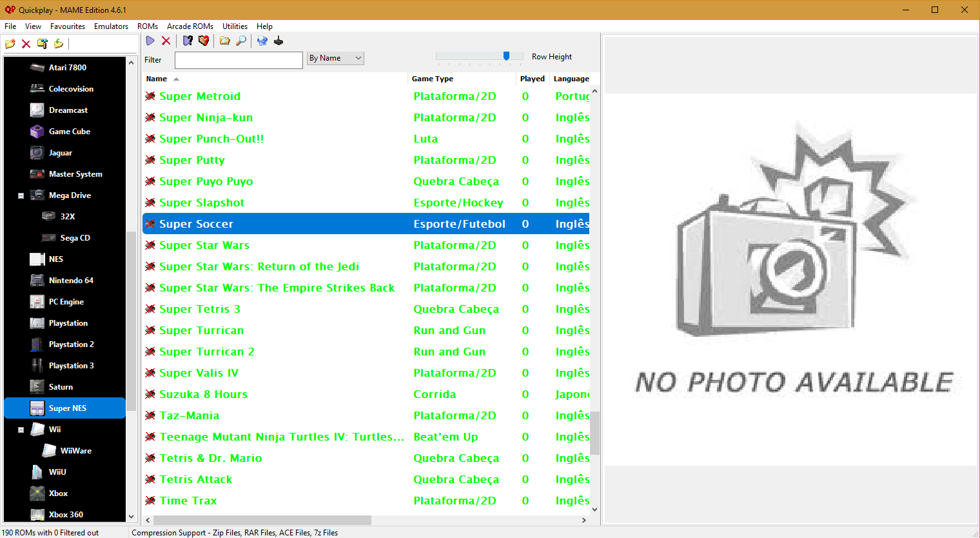Click the ROM list horizontal scrollbar right arrow

[584, 520]
